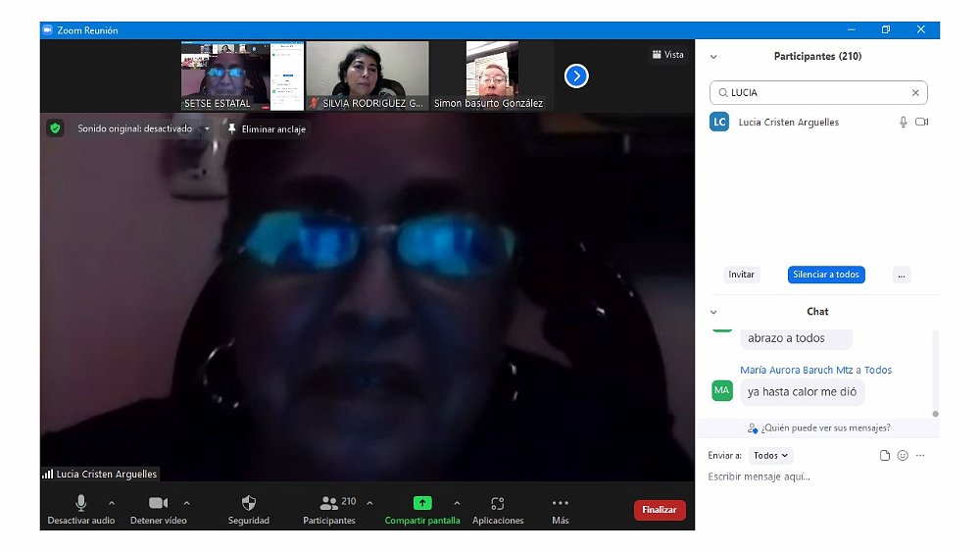Expand audio options arrow beside microphone
980x552 pixels.
click(x=111, y=503)
